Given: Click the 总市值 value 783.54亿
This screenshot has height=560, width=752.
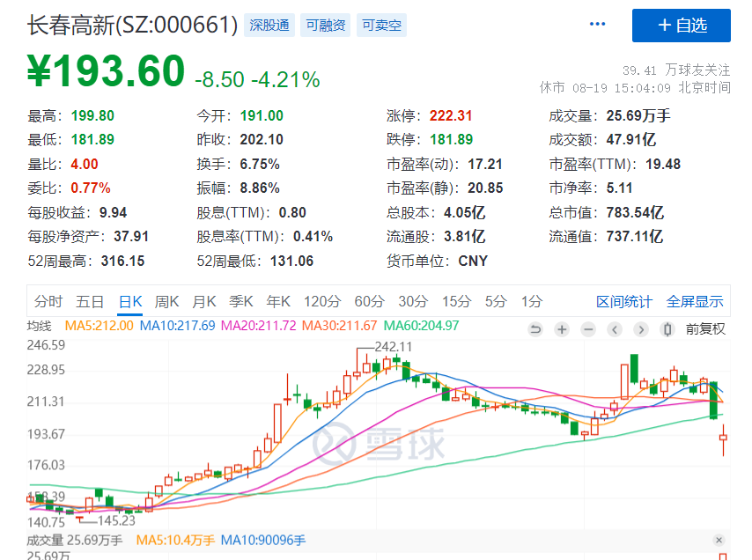Looking at the screenshot, I should click(635, 212).
